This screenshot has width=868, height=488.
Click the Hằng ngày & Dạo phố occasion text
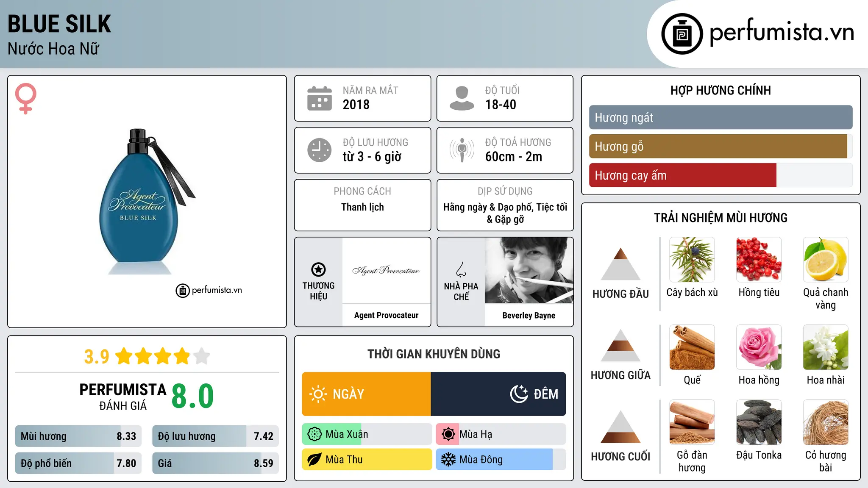pyautogui.click(x=505, y=213)
